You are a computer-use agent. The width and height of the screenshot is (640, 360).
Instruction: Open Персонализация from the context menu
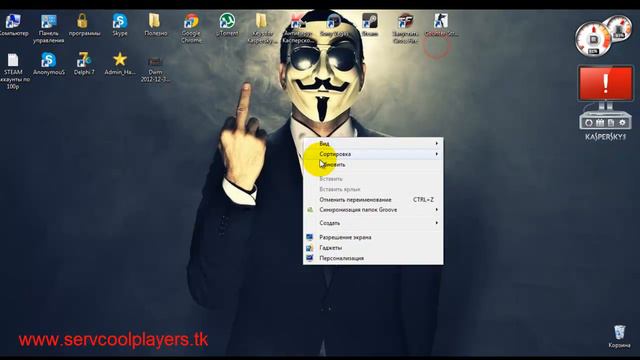373,258
